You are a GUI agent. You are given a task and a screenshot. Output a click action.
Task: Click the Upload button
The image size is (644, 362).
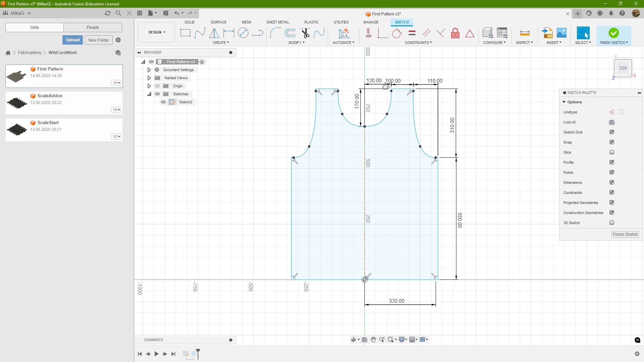click(x=72, y=40)
